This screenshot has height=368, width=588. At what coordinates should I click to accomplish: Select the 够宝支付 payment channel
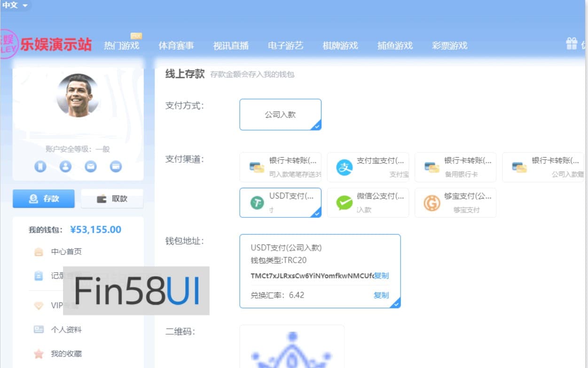coord(455,203)
